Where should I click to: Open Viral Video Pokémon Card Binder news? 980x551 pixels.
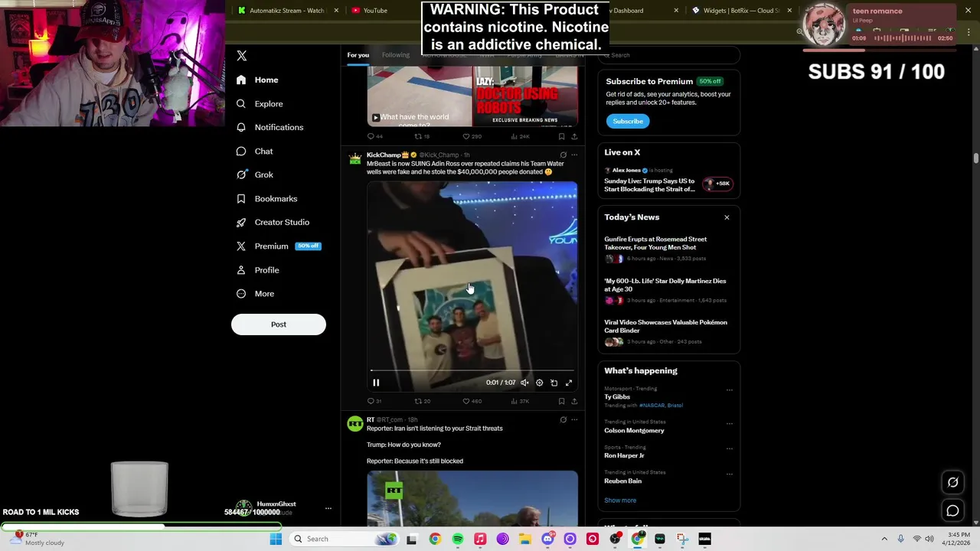668,331
